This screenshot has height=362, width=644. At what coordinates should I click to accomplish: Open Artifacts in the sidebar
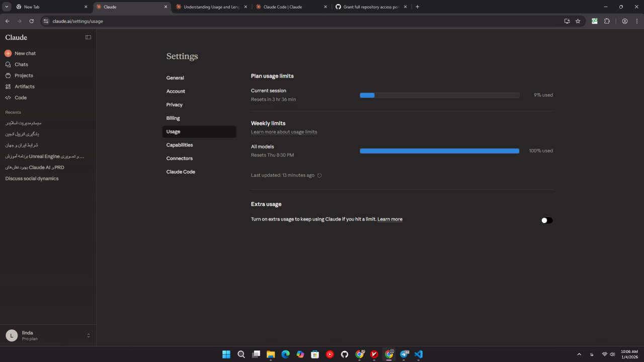[24, 87]
